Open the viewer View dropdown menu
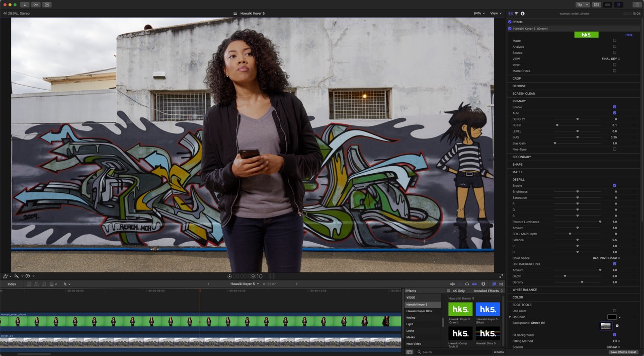644x356 pixels. coord(496,13)
